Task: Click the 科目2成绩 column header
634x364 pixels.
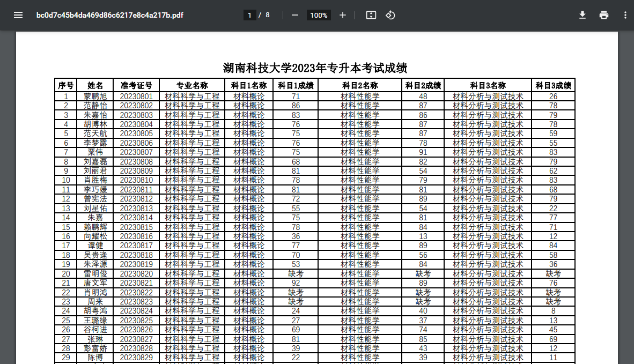Action: (423, 85)
